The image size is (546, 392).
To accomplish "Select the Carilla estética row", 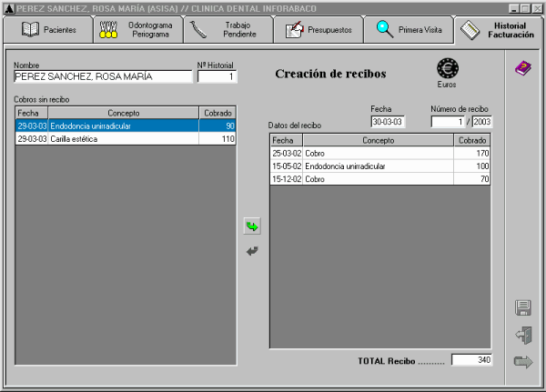I will (126, 139).
